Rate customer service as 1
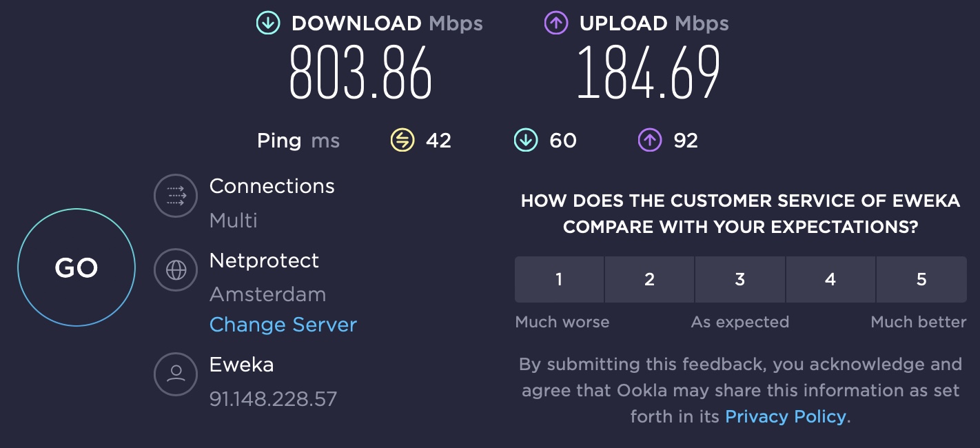 point(559,279)
